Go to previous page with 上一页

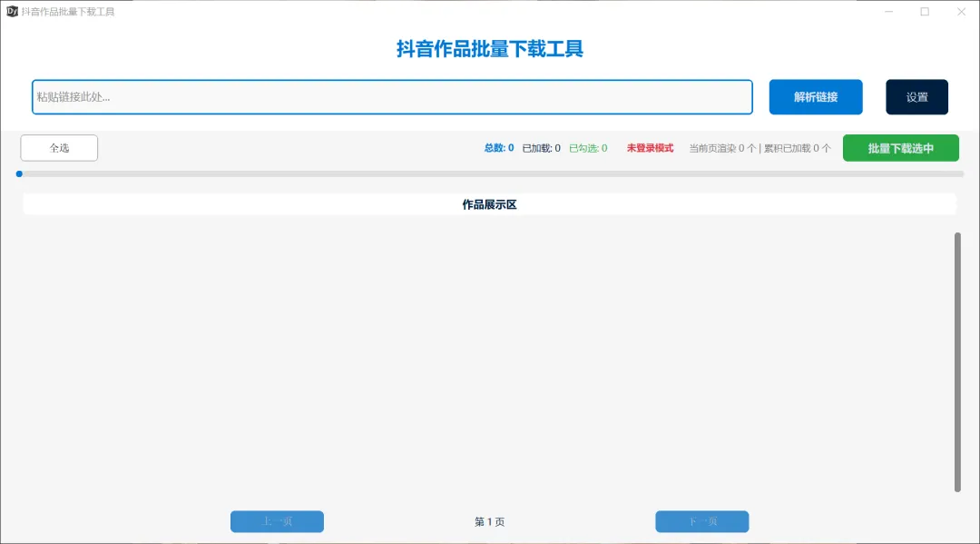277,521
